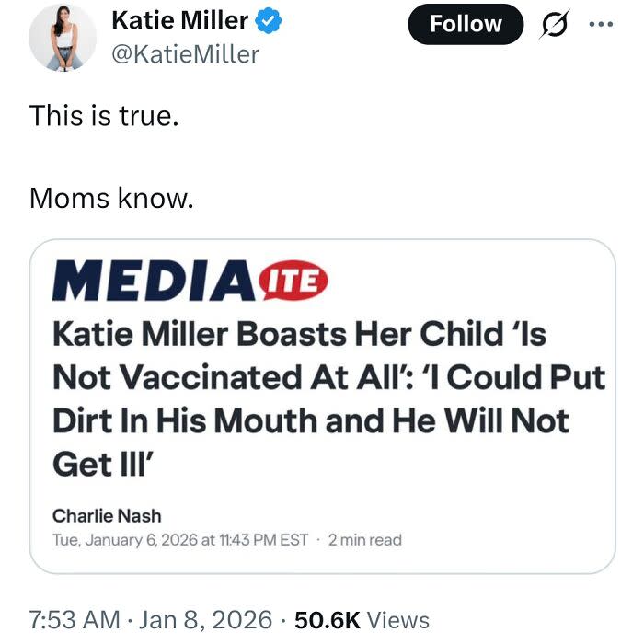The height and width of the screenshot is (644, 644).
Task: Click the author name Charlie Nash
Action: 107,515
